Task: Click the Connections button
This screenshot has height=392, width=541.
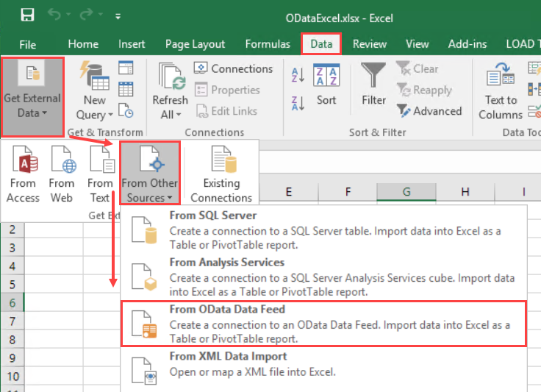Action: pos(234,68)
